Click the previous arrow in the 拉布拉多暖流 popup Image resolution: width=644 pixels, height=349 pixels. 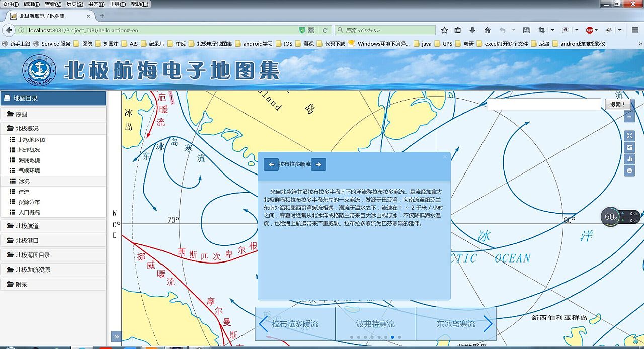pos(271,164)
